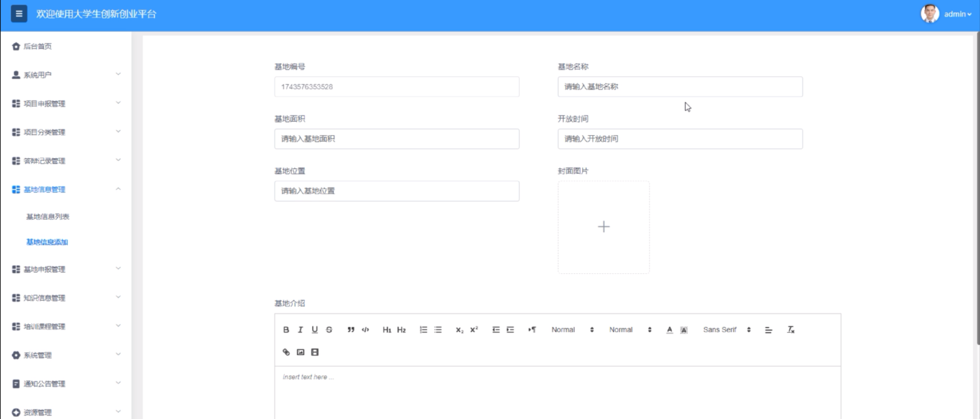980x419 pixels.
Task: Clear text formatting in the editor
Action: tap(790, 330)
